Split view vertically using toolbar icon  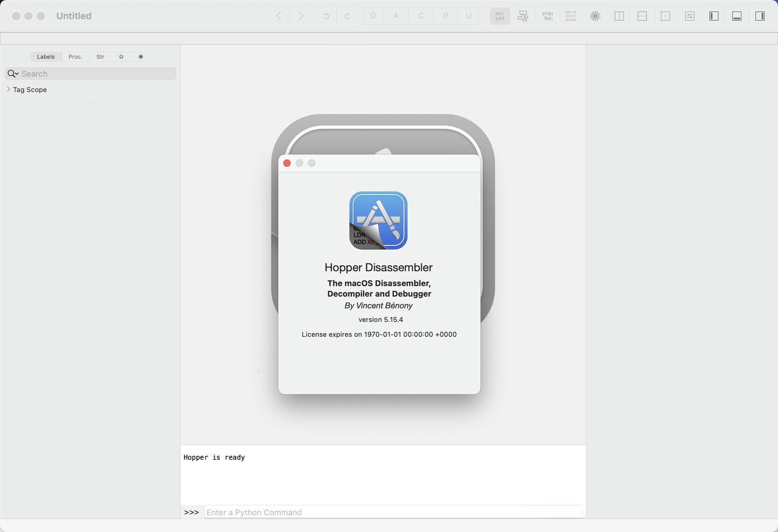point(619,16)
